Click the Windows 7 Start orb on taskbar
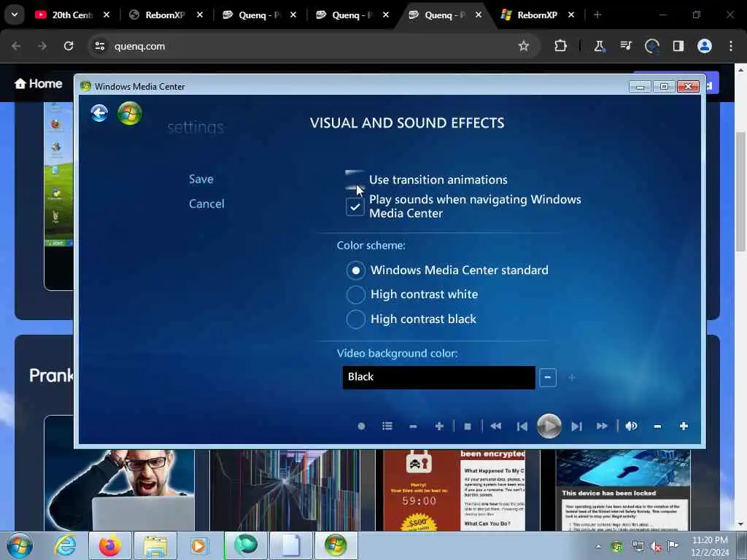This screenshot has height=560, width=747. (20, 545)
